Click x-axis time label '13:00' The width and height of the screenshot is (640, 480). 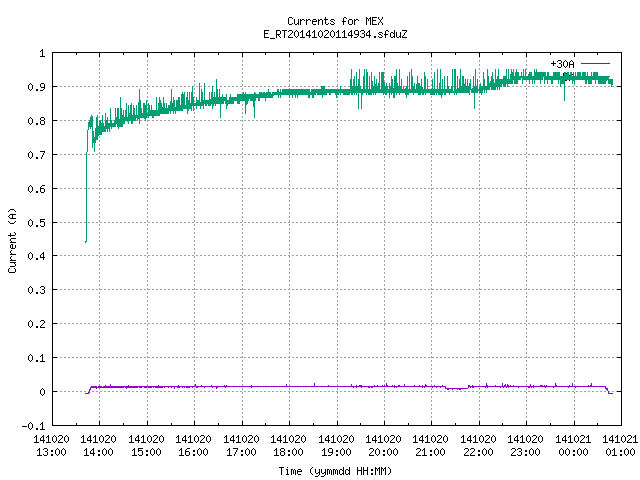coord(51,452)
